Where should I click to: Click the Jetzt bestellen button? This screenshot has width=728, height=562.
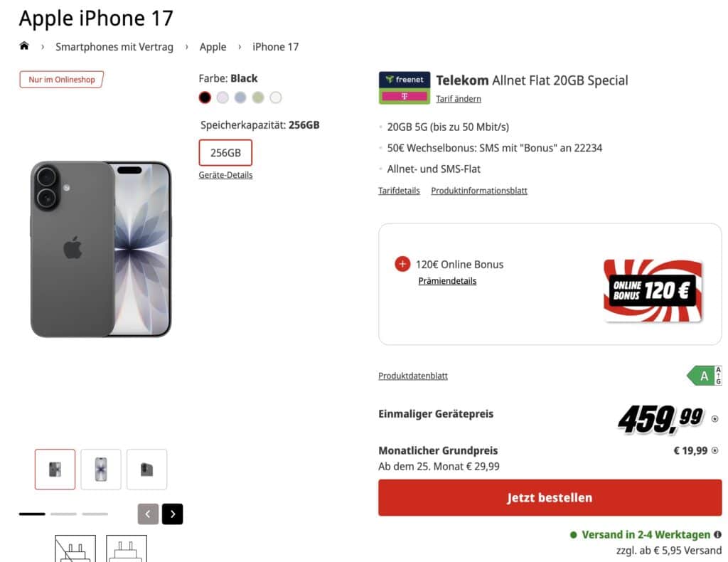point(550,497)
